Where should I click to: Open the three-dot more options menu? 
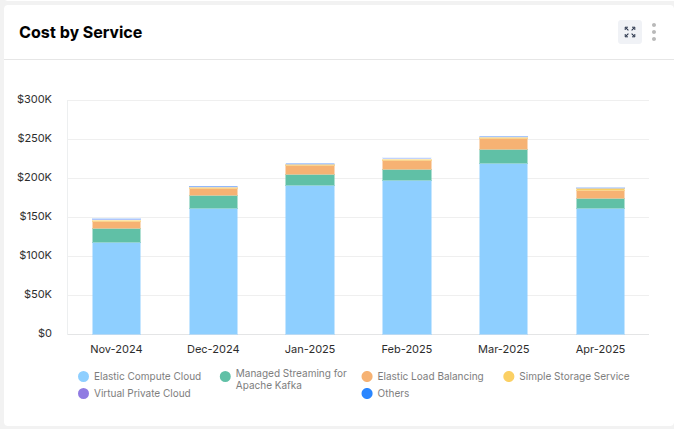pos(654,32)
